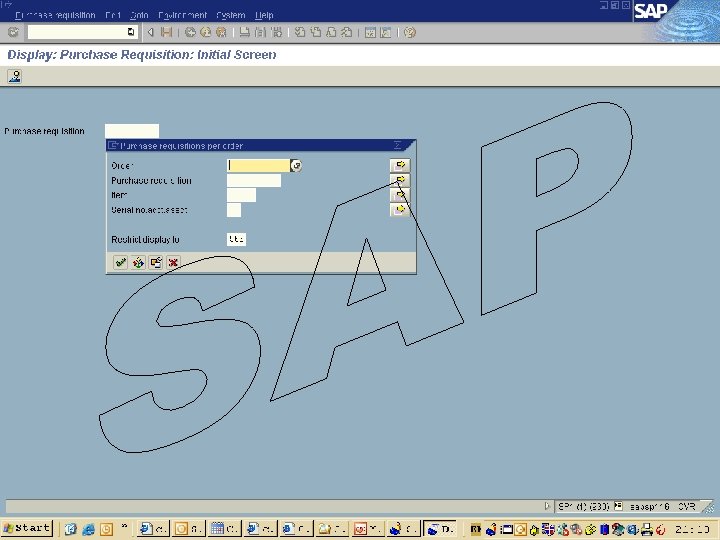Go to Next Page icon
This screenshot has width=720, height=540.
(331, 32)
